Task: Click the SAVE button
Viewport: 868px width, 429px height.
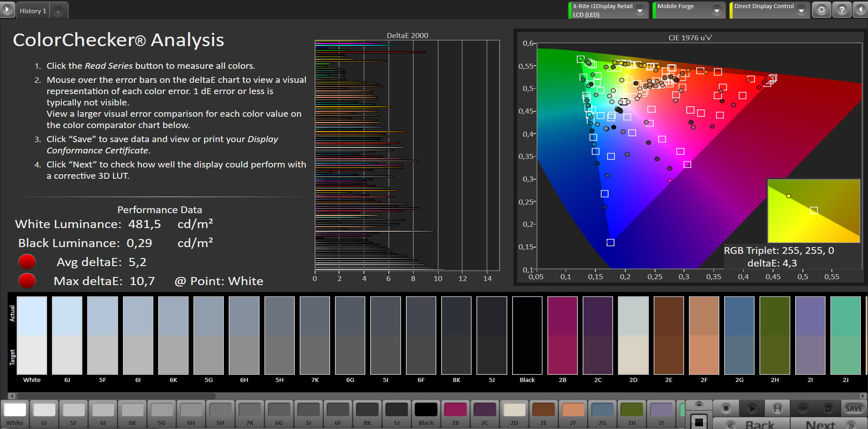Action: pyautogui.click(x=854, y=408)
